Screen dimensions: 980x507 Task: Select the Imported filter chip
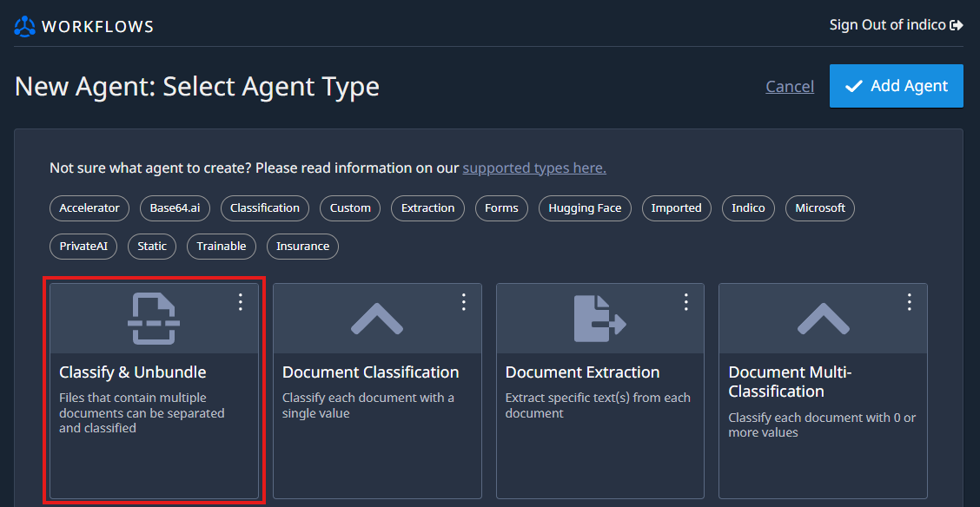pos(676,208)
